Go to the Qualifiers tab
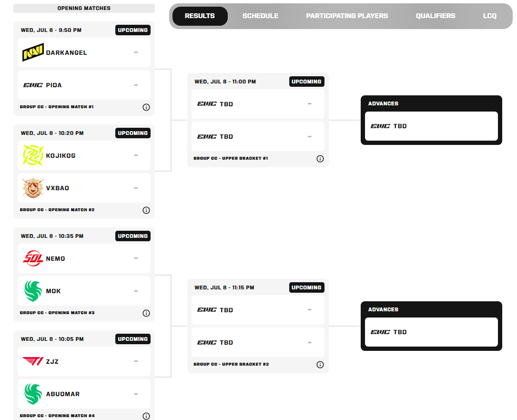Image resolution: width=517 pixels, height=420 pixels. point(435,16)
